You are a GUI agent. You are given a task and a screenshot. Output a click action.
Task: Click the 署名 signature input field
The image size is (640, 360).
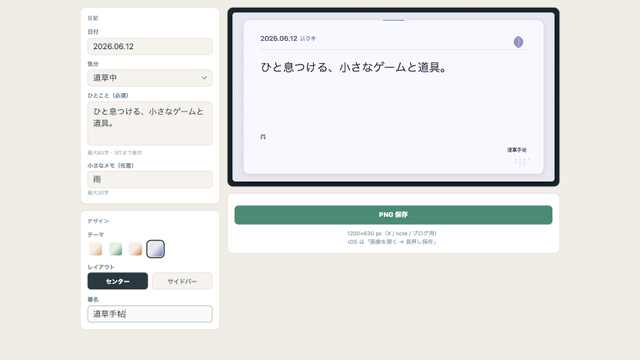(150, 314)
